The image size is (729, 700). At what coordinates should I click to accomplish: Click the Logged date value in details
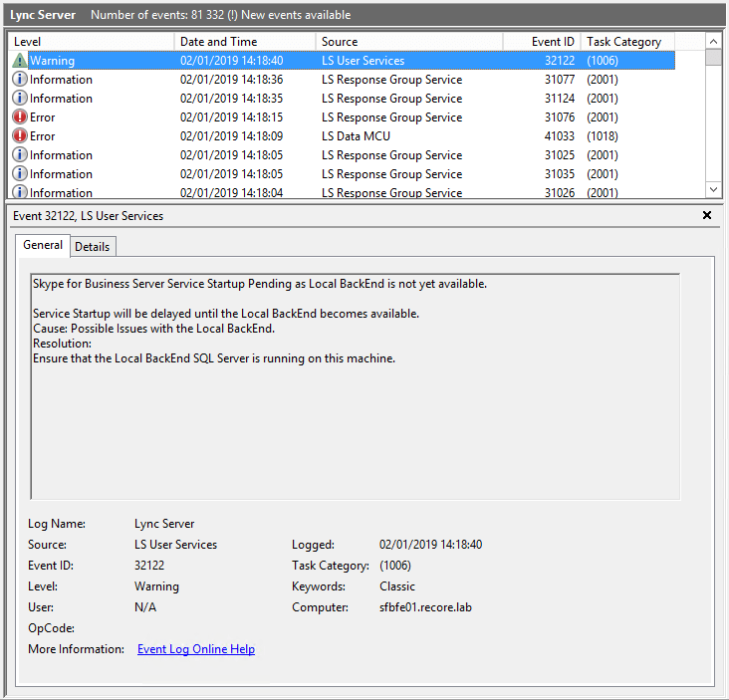(430, 545)
